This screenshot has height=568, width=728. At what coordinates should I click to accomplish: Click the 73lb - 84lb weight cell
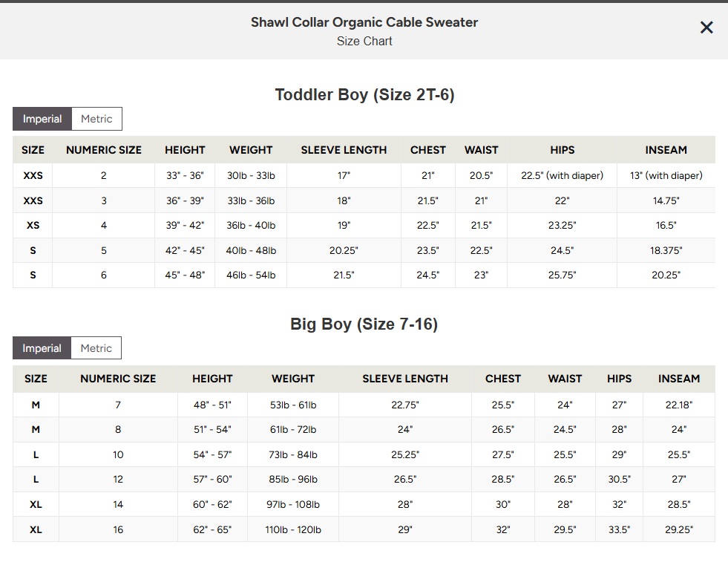click(x=293, y=454)
